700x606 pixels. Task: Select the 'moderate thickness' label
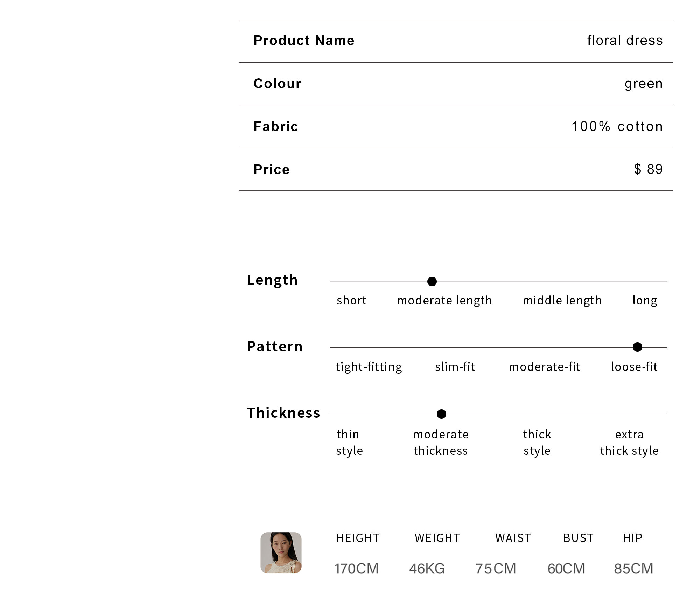(x=441, y=443)
